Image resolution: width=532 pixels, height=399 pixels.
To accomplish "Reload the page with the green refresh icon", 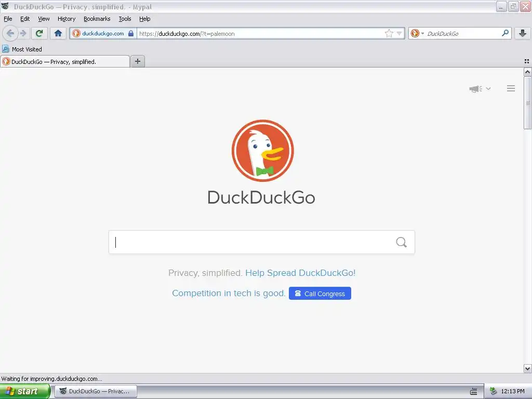I will [x=39, y=33].
